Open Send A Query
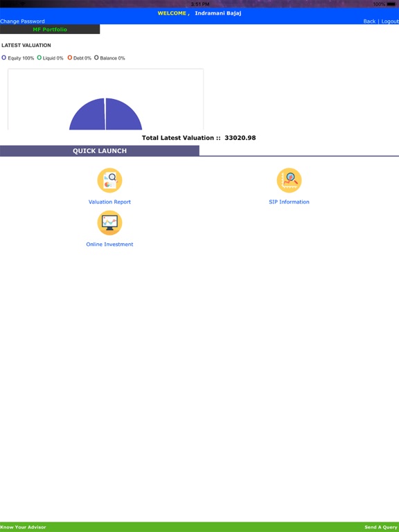 pos(381,527)
